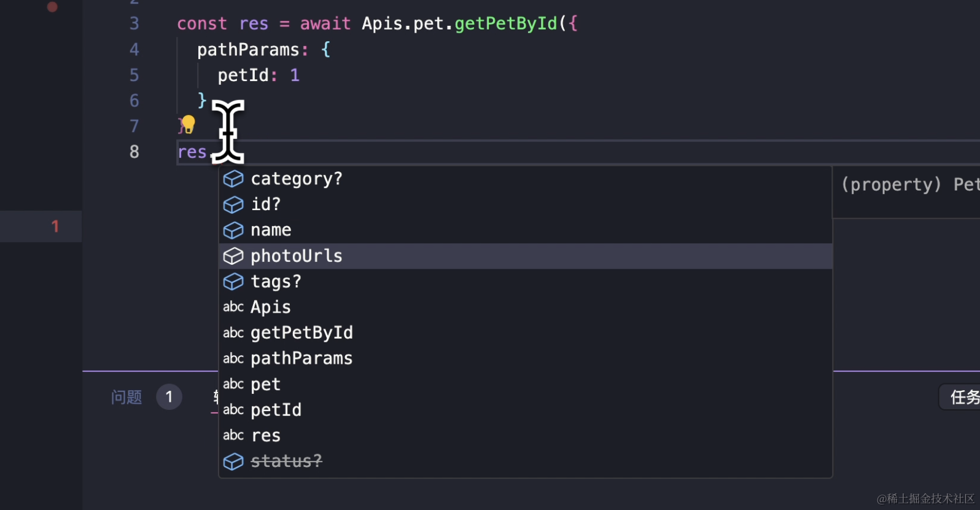Click the cube icon next to id?
The image size is (980, 510).
click(233, 205)
